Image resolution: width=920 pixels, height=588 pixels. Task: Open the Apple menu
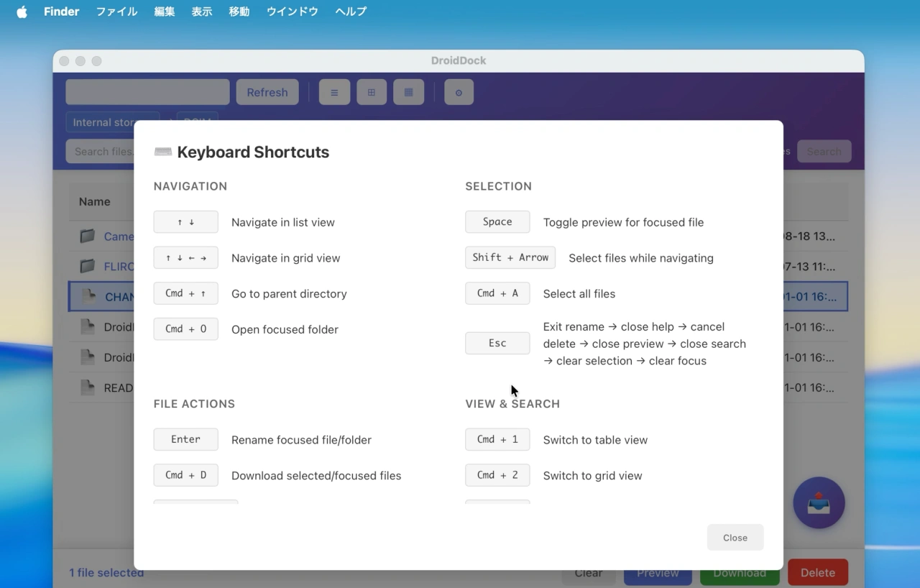22,12
